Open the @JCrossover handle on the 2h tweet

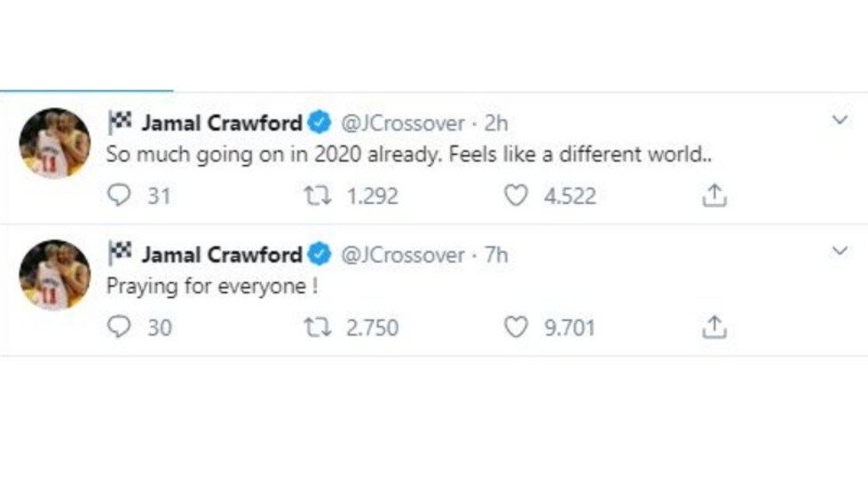pyautogui.click(x=402, y=123)
